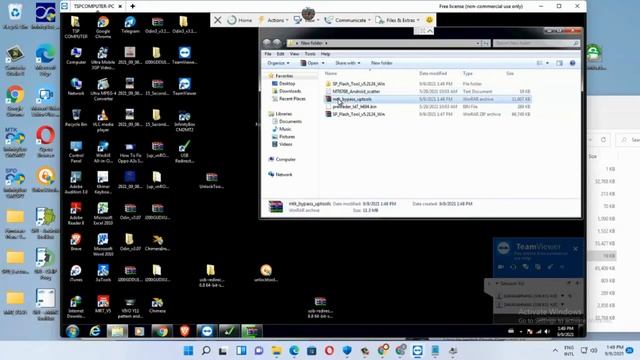Open Opera from the host Windows 11 taskbar
The image size is (640, 360).
tap(329, 351)
